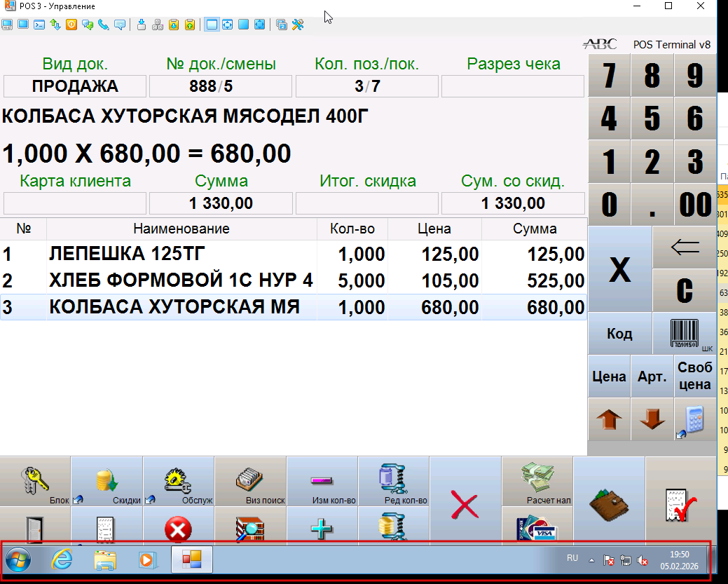This screenshot has width=728, height=584.
Task: Open the wrench and screwdriver settings toolbar icon
Action: (298, 25)
